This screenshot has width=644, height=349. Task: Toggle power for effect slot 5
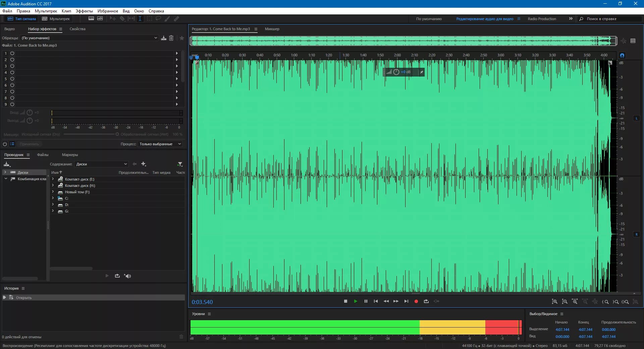click(x=12, y=79)
